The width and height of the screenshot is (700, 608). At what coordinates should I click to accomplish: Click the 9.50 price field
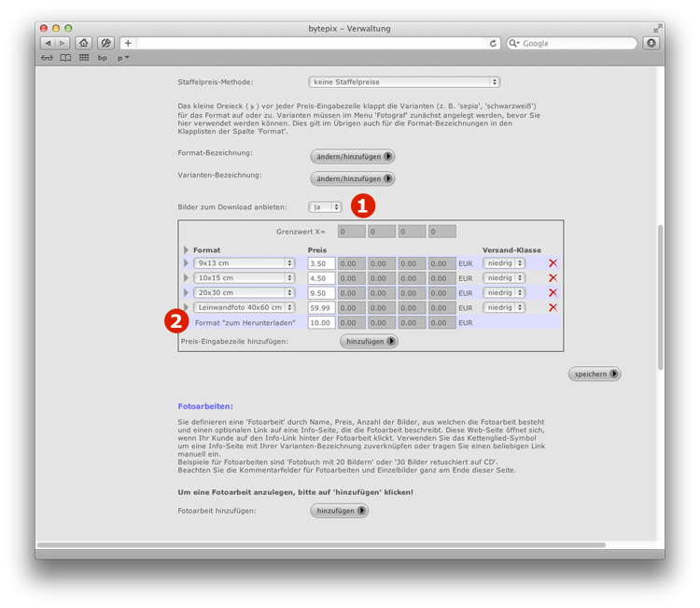tap(321, 293)
